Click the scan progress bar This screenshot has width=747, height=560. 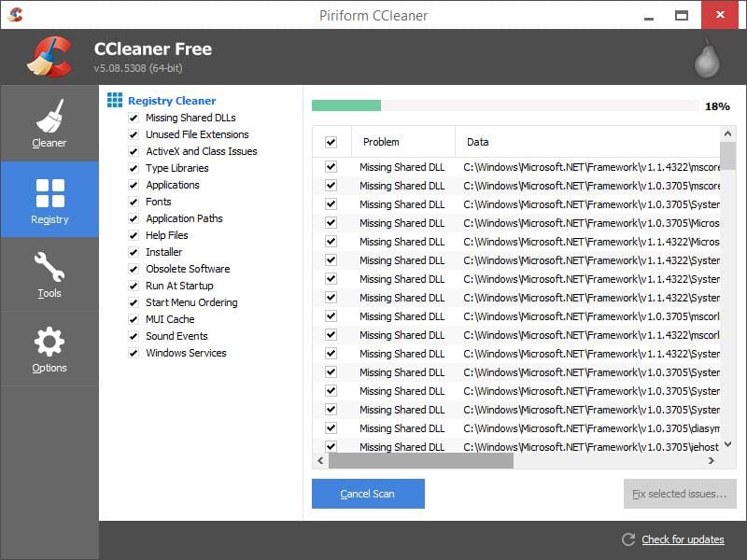tap(505, 105)
